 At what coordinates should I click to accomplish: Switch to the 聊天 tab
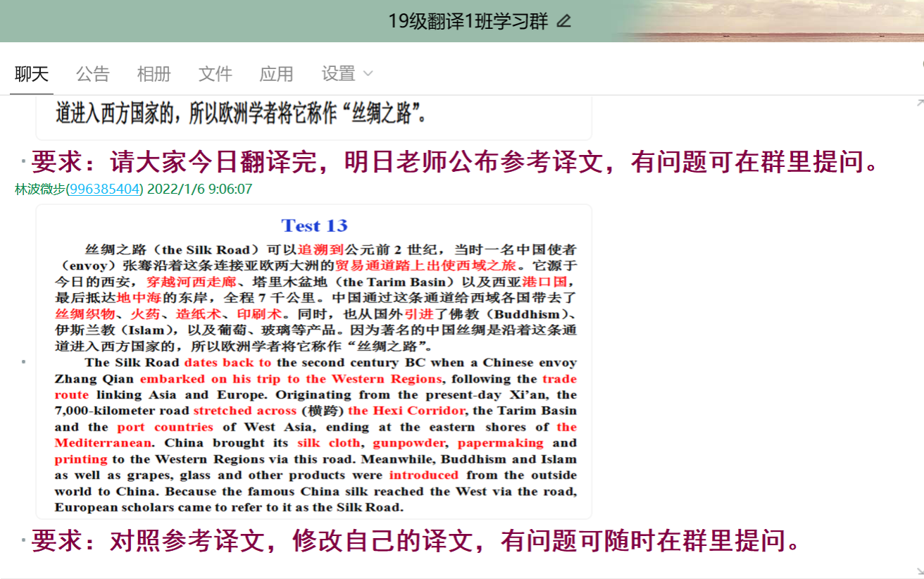[32, 73]
